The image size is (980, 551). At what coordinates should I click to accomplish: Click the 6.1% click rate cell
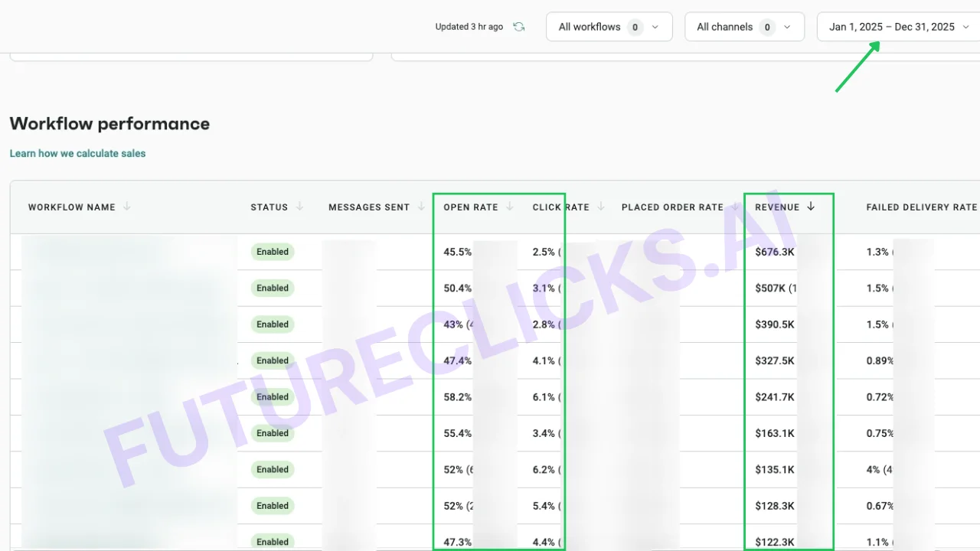point(547,397)
